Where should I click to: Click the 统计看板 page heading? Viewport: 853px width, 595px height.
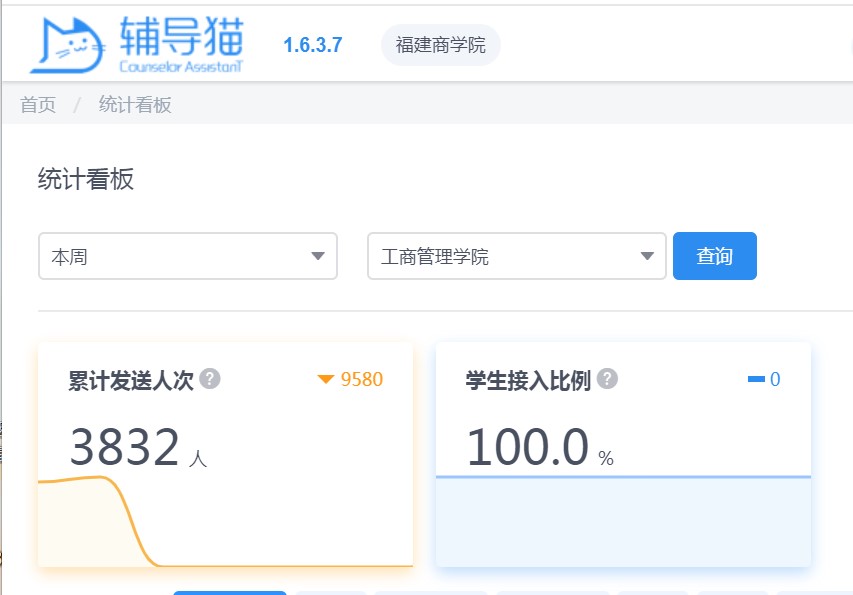[x=86, y=179]
